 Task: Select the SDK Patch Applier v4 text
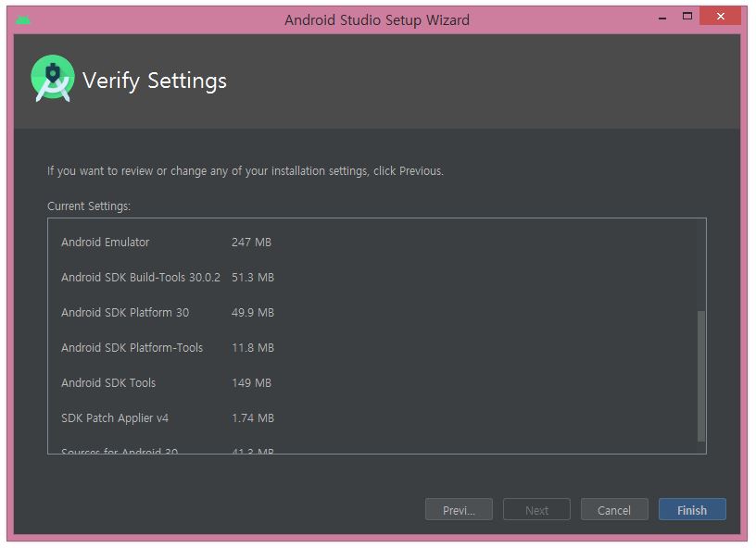pyautogui.click(x=115, y=418)
